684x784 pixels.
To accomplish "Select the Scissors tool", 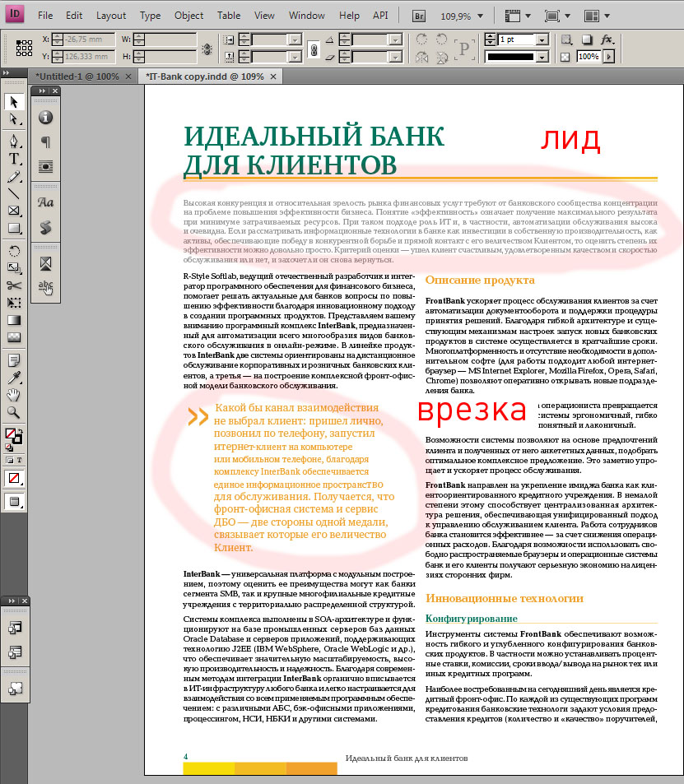I will pyautogui.click(x=14, y=285).
